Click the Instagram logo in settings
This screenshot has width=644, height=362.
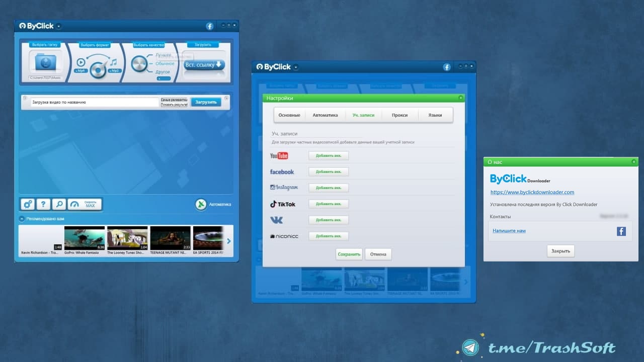284,188
